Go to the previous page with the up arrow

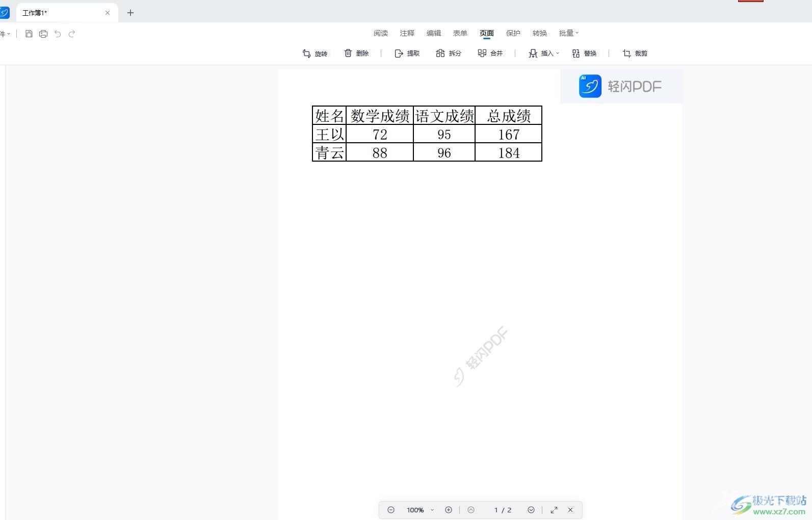[x=471, y=510]
